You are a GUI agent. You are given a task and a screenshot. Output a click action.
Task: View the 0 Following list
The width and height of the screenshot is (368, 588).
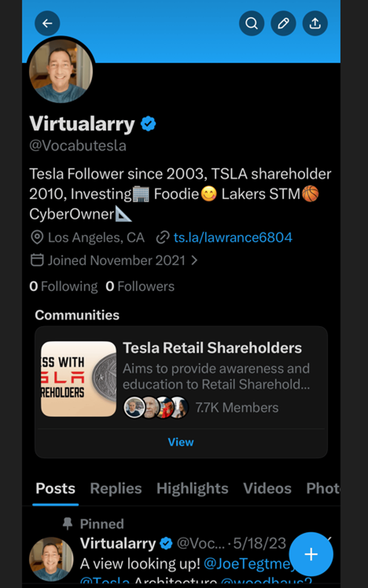tap(63, 286)
